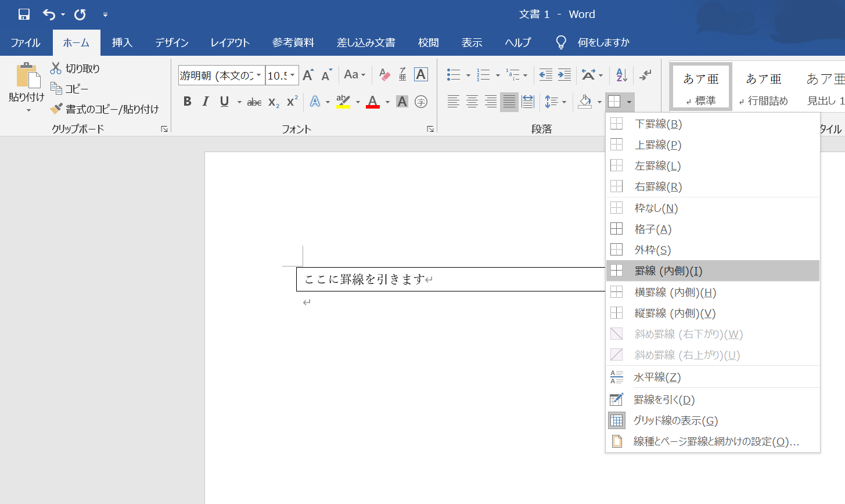The image size is (845, 504).
Task: Open the 差し込み文書 tab
Action: coord(366,42)
